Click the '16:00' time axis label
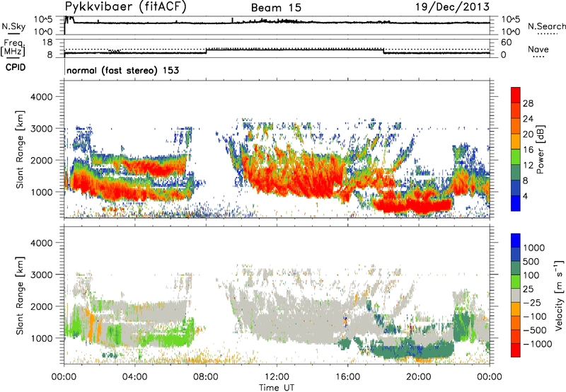Screen dimensions: 566x392 click(347, 377)
